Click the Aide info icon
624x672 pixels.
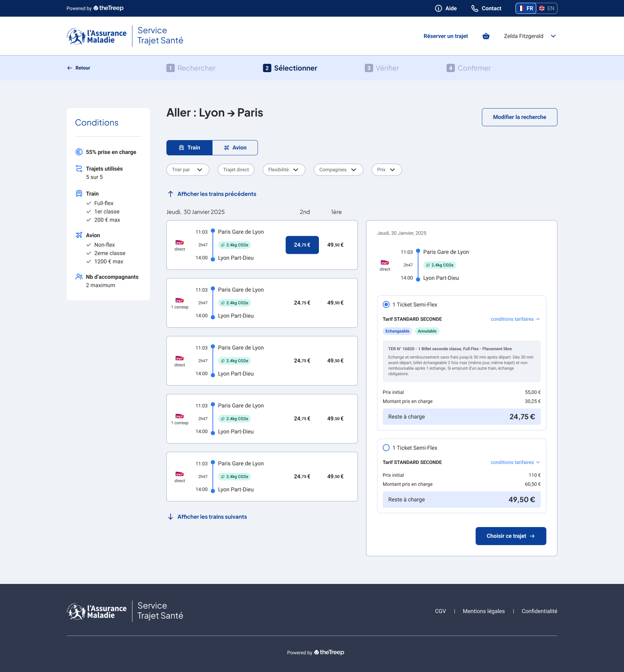(x=439, y=8)
